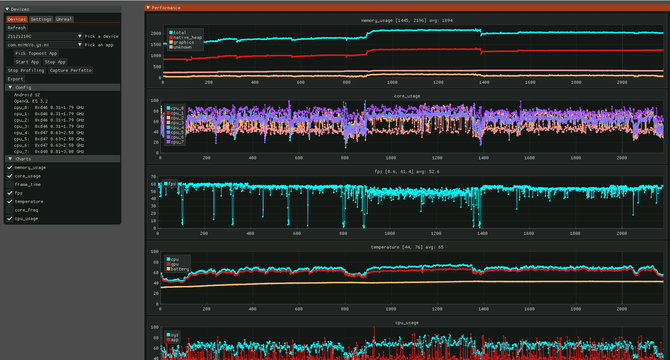
Task: Switch to the Settings tab
Action: (41, 19)
